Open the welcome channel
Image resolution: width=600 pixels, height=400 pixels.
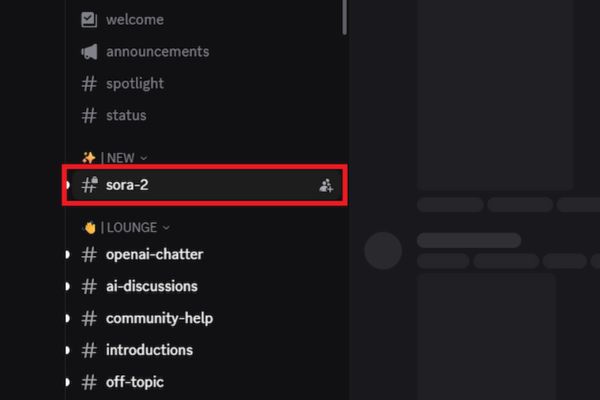134,19
